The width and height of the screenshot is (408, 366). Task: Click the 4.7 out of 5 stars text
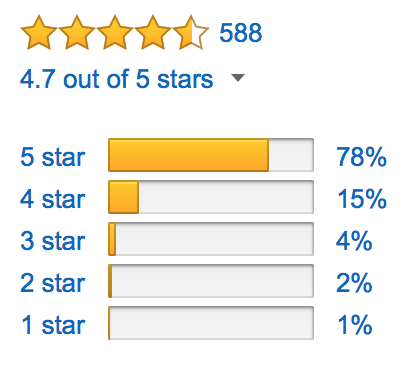pos(116,79)
